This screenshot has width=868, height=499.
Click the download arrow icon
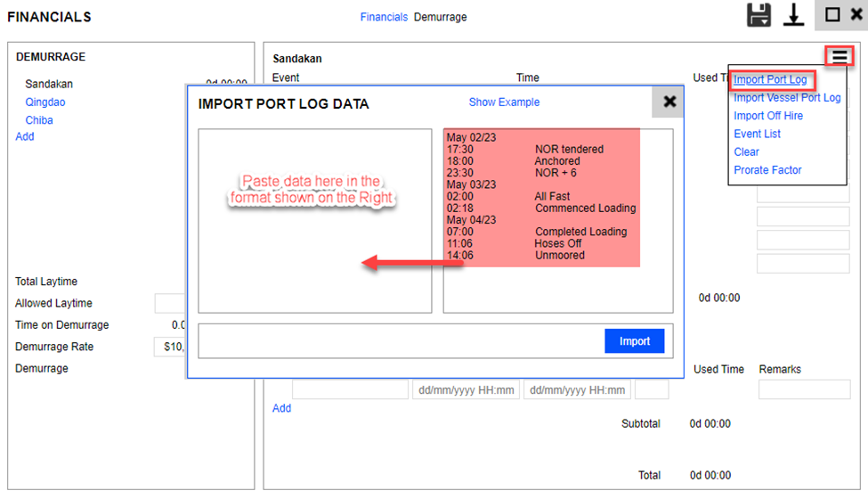pos(793,15)
